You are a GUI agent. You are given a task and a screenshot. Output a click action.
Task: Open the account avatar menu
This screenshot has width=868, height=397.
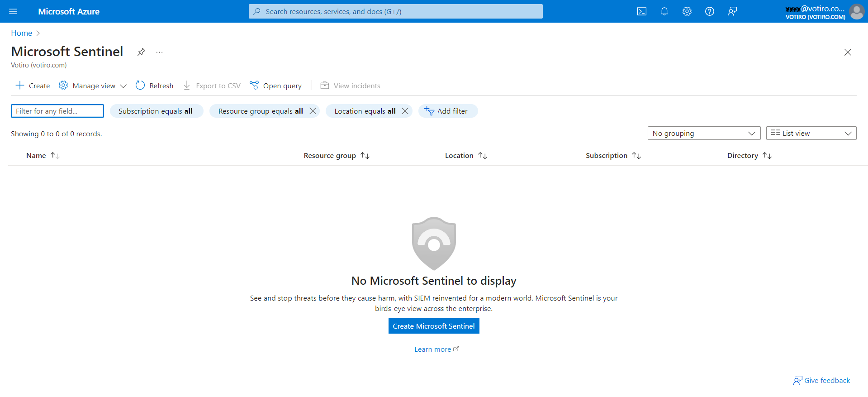click(856, 11)
